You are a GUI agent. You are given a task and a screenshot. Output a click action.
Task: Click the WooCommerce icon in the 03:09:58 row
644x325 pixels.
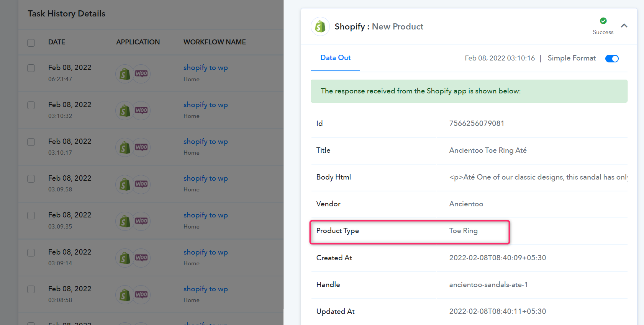(141, 184)
